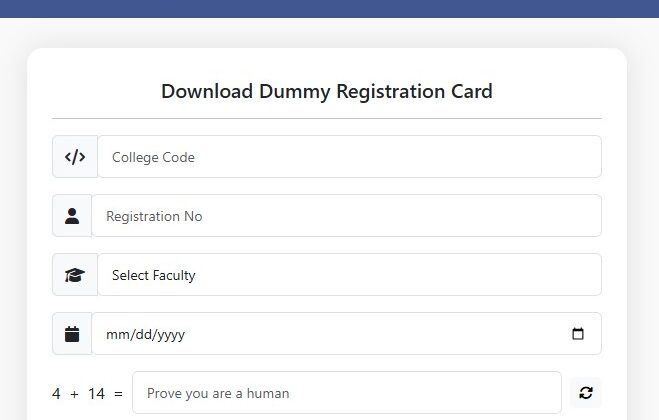Click the "Prove you are a human" field
659x420 pixels.
[x=346, y=393]
